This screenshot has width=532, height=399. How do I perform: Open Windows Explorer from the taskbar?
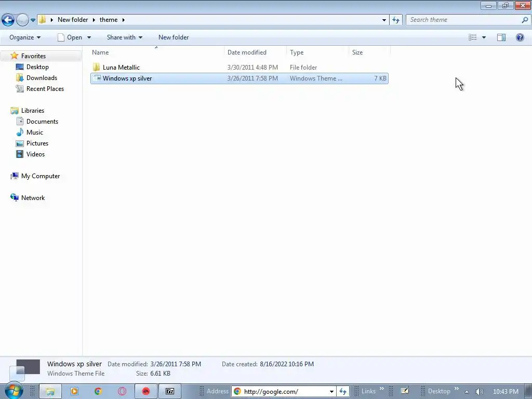[50, 392]
